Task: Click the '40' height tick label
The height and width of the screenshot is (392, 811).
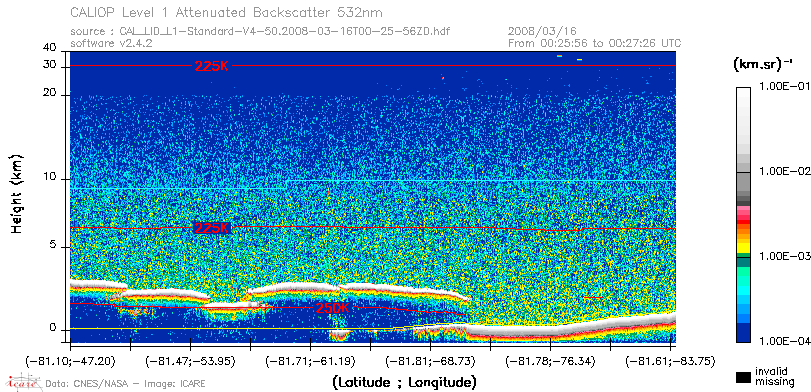Action: tap(50, 48)
